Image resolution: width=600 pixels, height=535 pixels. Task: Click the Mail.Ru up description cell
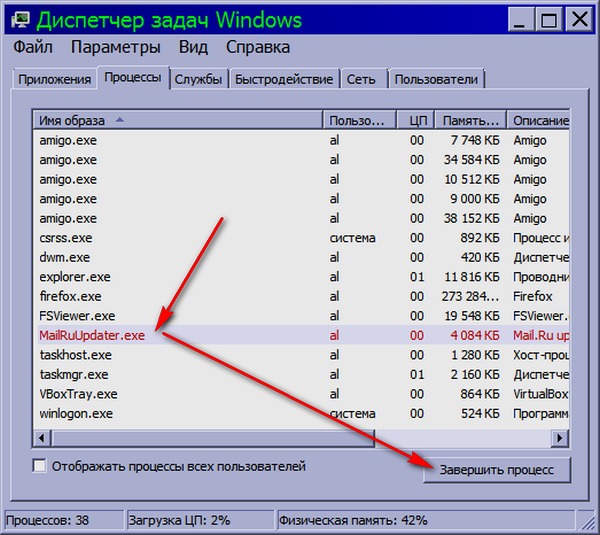pos(541,336)
